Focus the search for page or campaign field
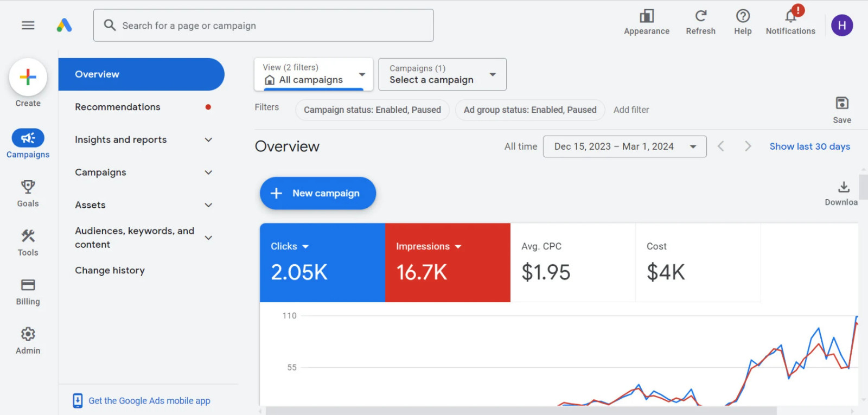The width and height of the screenshot is (868, 415). (x=264, y=25)
